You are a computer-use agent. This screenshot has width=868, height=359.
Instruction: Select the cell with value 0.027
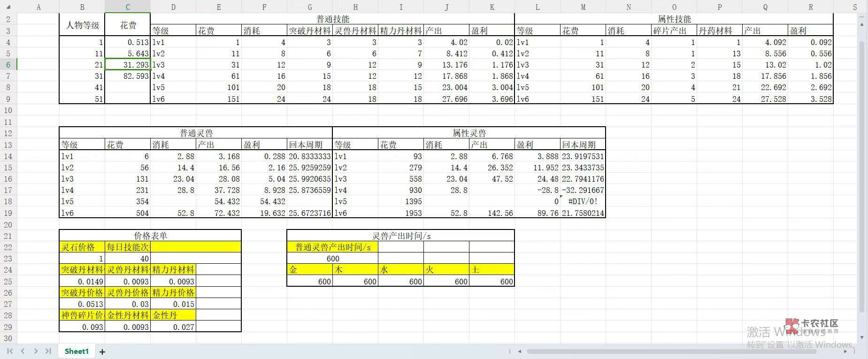173,327
